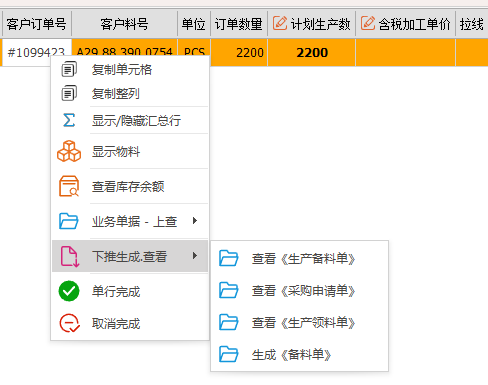Mark row done with 单行完成
Image resolution: width=488 pixels, height=385 pixels.
click(130, 291)
